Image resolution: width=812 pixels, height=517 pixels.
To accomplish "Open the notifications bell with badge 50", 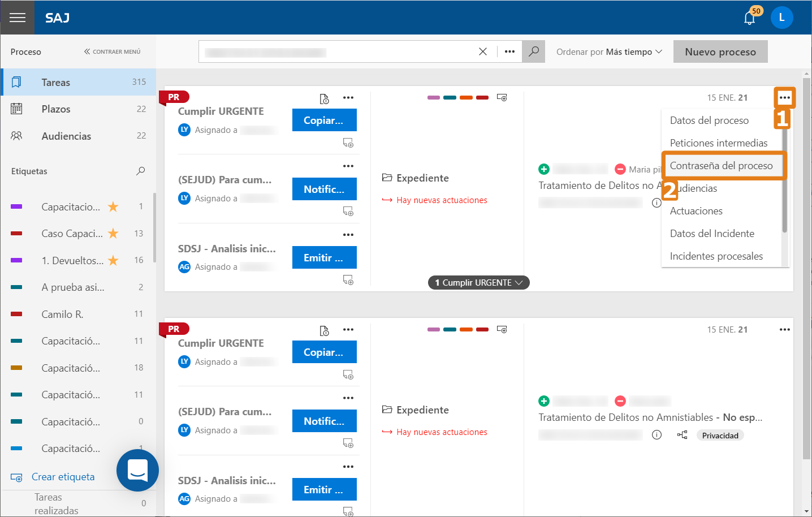I will coord(750,18).
